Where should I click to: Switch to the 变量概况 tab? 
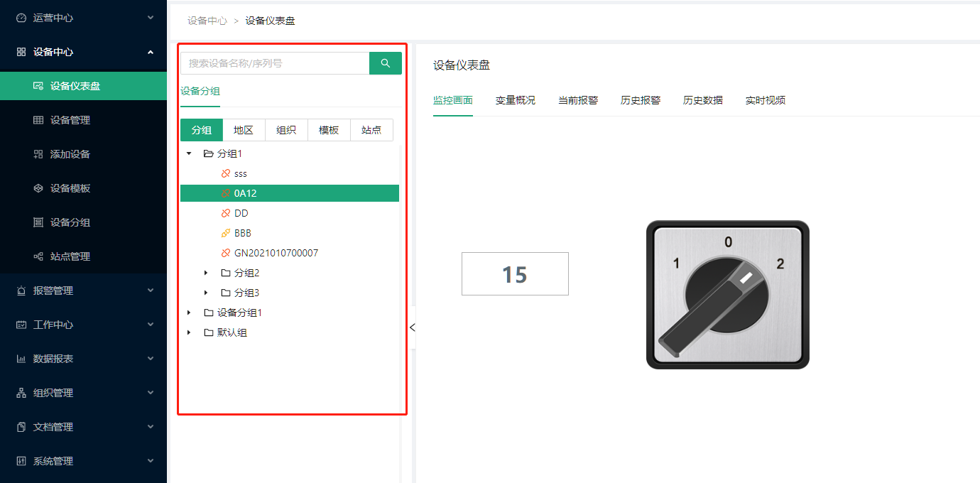coord(515,100)
